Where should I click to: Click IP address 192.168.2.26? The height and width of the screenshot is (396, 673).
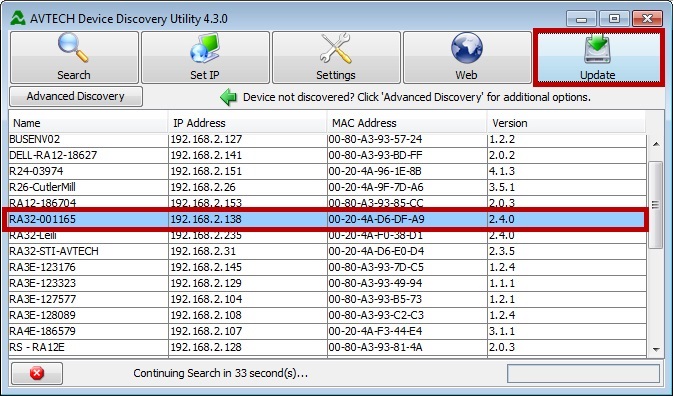203,187
